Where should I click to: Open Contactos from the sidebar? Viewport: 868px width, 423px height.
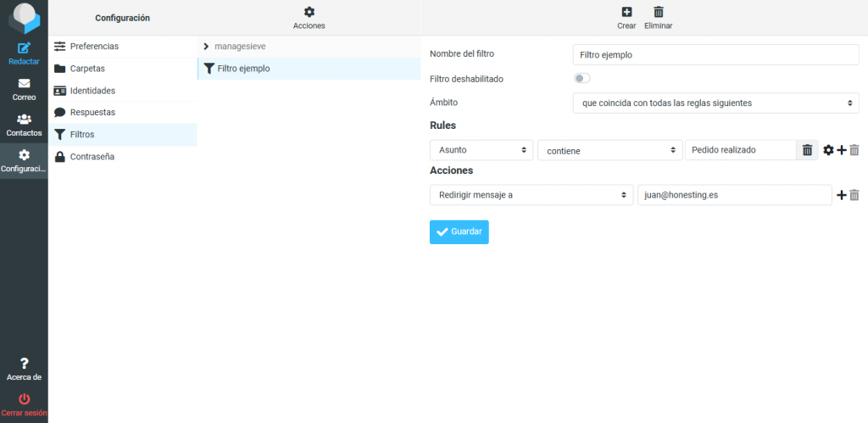pyautogui.click(x=24, y=120)
